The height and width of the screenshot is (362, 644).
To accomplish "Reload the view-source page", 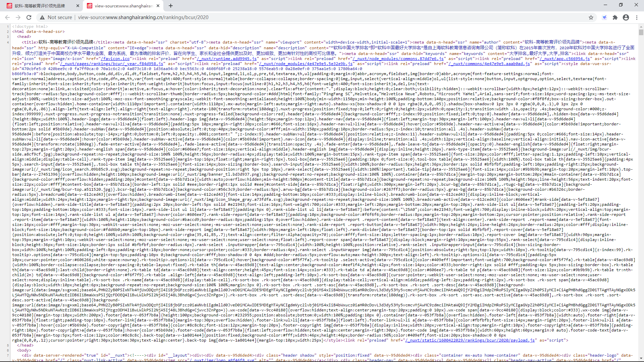I will tap(29, 17).
